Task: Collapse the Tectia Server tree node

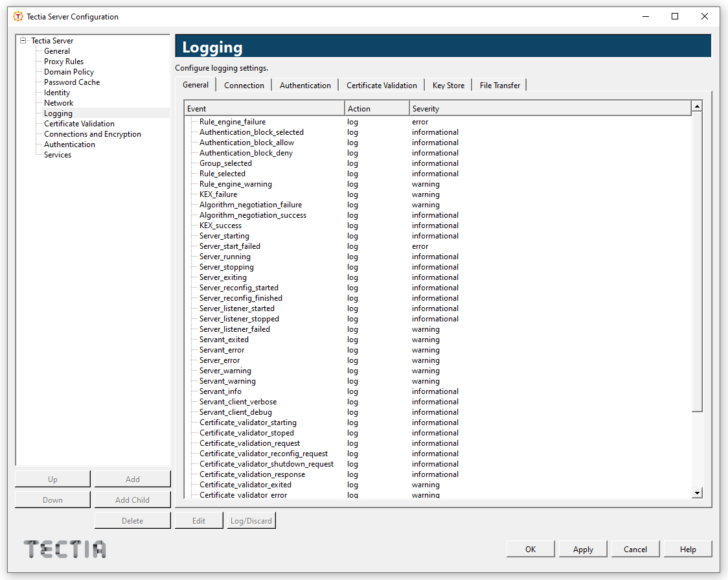Action: click(23, 40)
